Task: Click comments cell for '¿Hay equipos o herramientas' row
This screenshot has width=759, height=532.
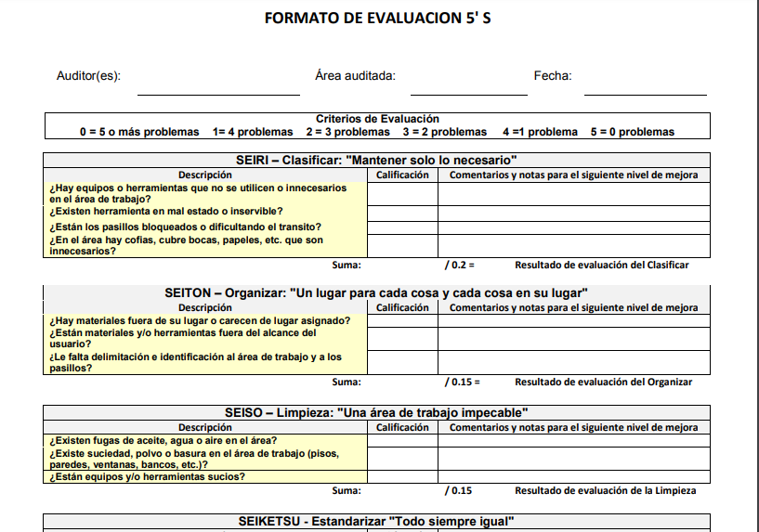Action: (574, 194)
